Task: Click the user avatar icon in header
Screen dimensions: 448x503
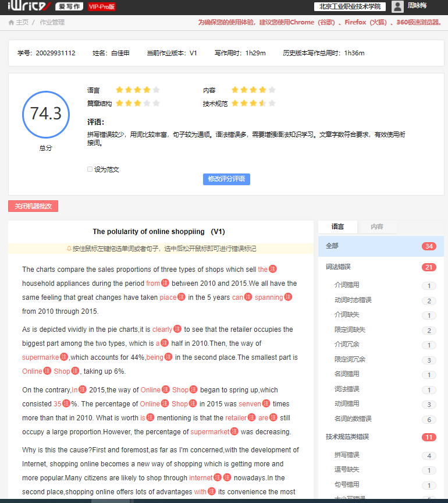Action: coord(397,6)
